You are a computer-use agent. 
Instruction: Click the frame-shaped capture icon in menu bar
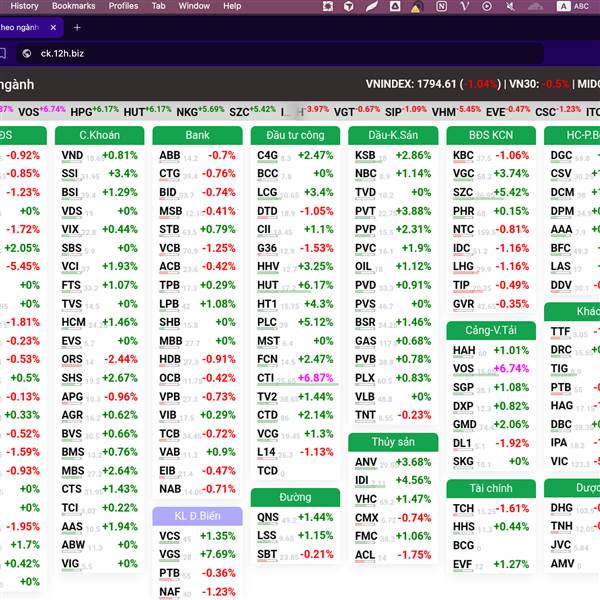(328, 6)
